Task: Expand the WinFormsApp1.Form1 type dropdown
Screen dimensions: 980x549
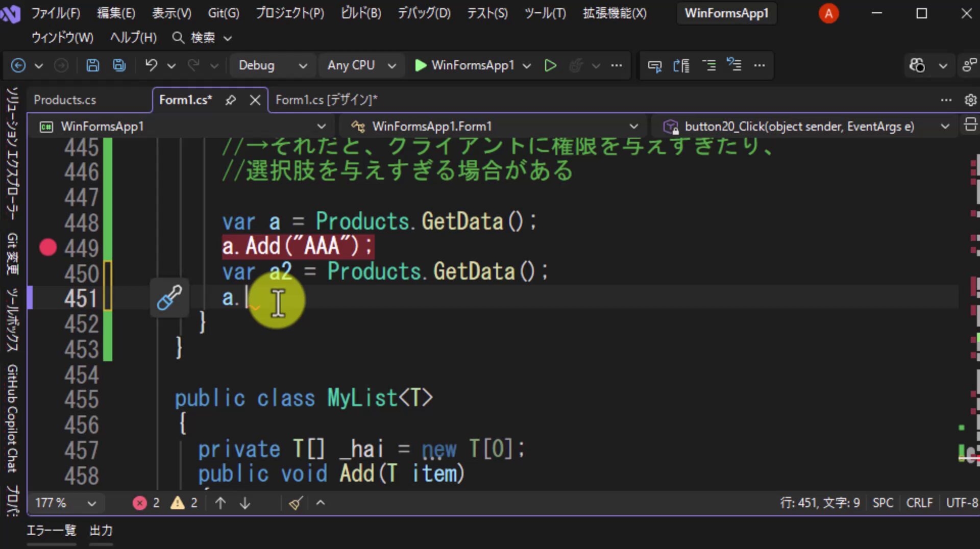Action: click(x=494, y=126)
